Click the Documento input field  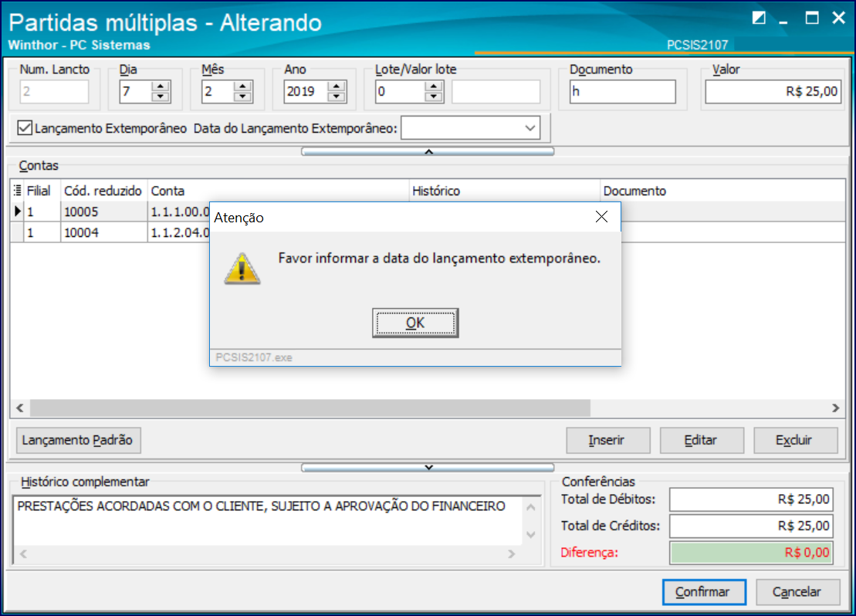pyautogui.click(x=622, y=91)
